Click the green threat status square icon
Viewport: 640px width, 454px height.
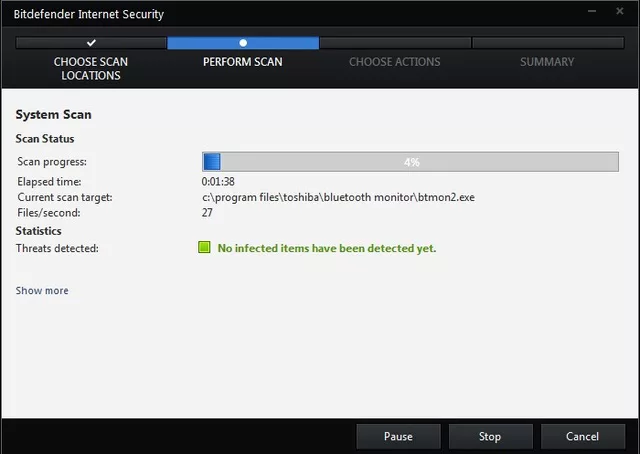(204, 247)
